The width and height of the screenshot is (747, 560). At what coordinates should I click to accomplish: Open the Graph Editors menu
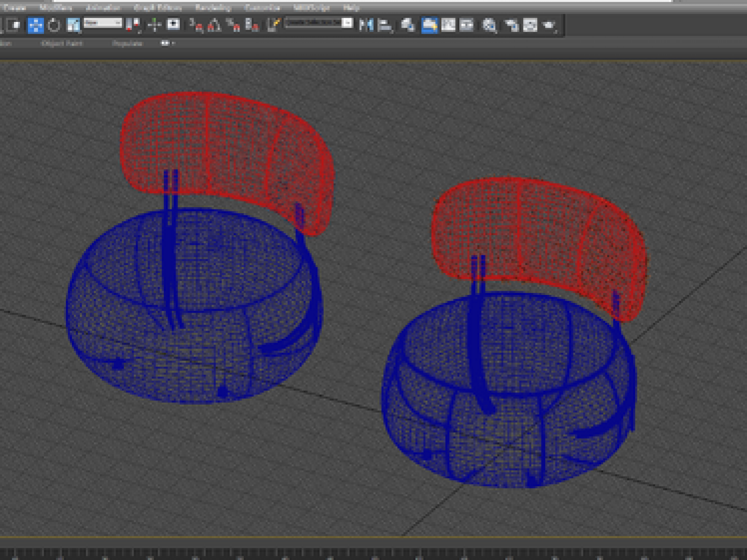pyautogui.click(x=157, y=7)
